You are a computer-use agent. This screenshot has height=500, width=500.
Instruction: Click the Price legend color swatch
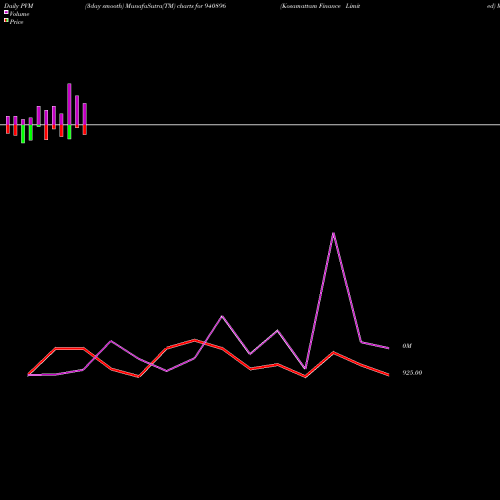pos(6,20)
